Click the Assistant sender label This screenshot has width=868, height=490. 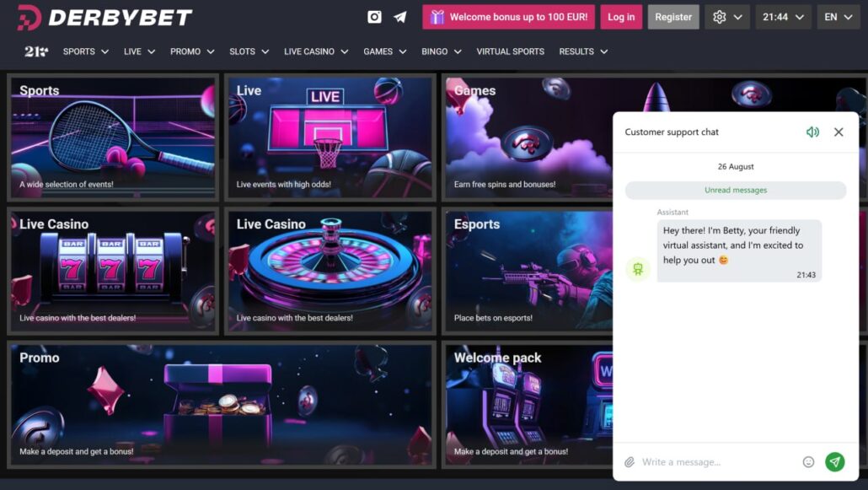coord(672,213)
